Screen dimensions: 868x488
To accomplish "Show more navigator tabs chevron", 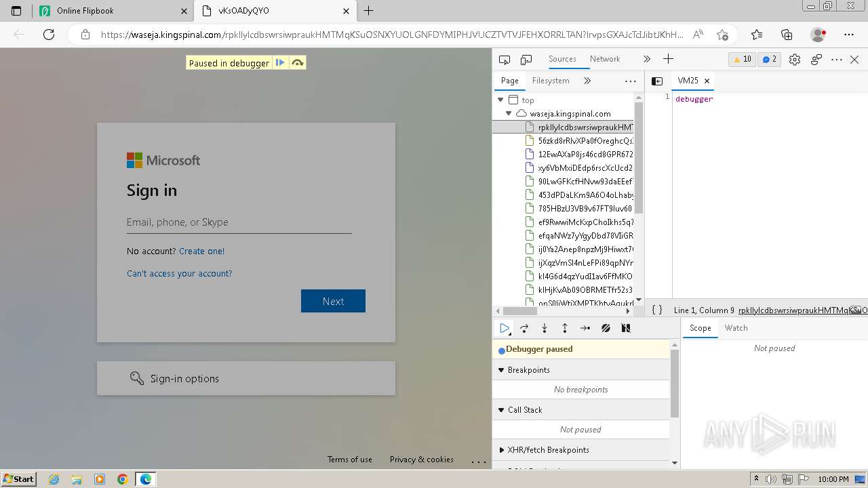I will (x=587, y=81).
